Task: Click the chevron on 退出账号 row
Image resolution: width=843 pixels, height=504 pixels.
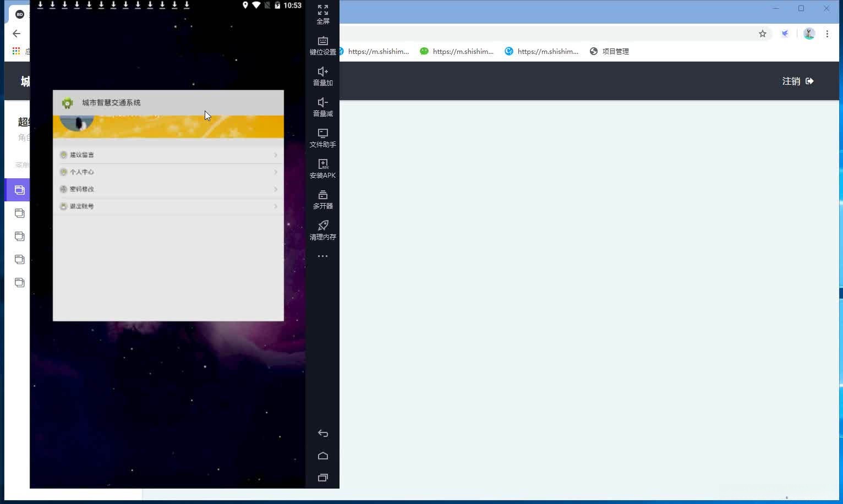Action: 276,206
